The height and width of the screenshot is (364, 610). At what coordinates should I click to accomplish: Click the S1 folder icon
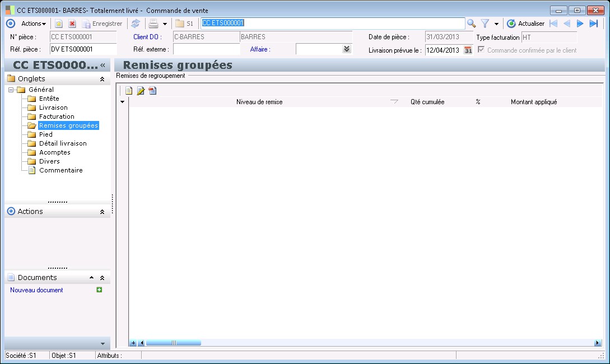[184, 24]
